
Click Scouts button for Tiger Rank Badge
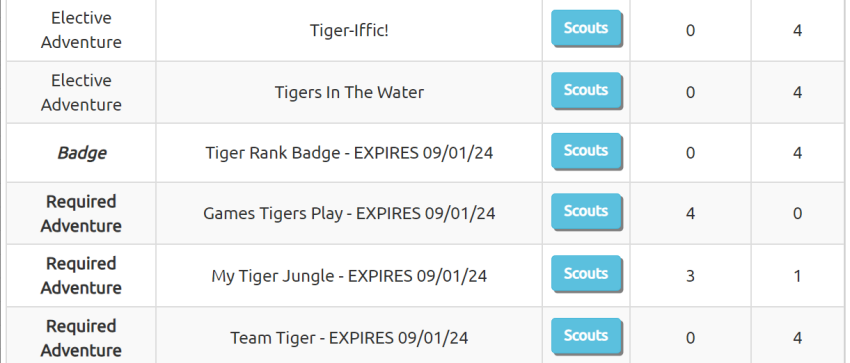(x=586, y=151)
